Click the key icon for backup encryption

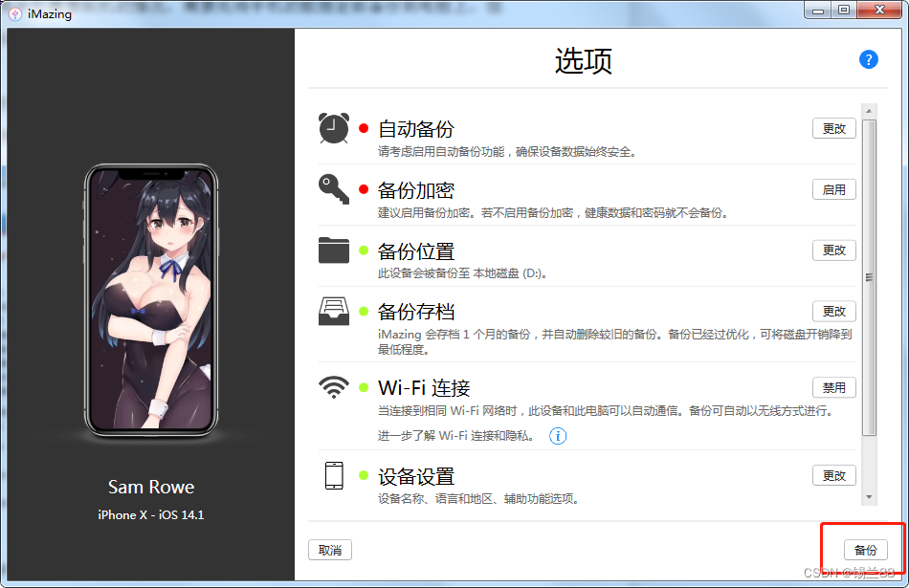[333, 189]
